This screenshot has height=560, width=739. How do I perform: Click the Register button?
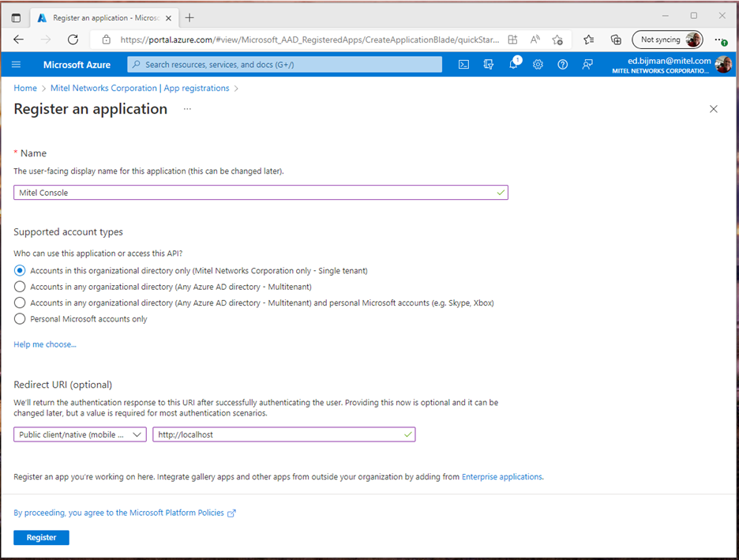[x=41, y=537]
